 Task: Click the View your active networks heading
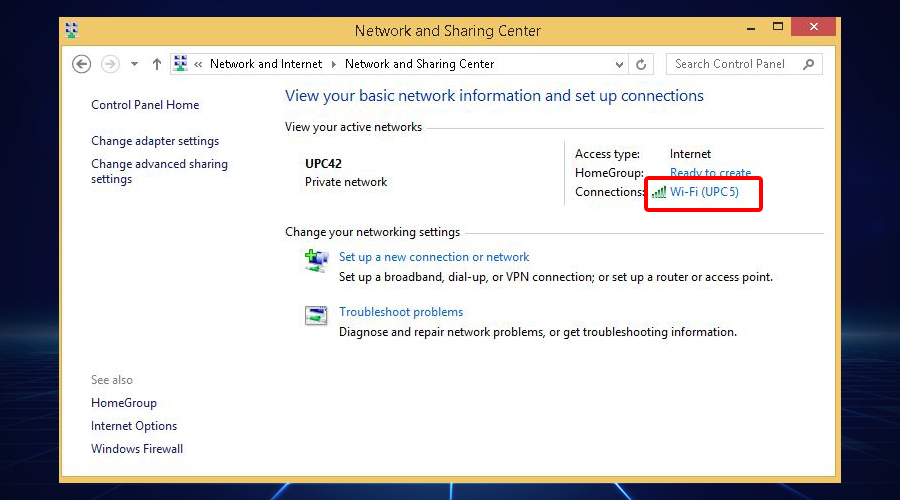coord(353,127)
